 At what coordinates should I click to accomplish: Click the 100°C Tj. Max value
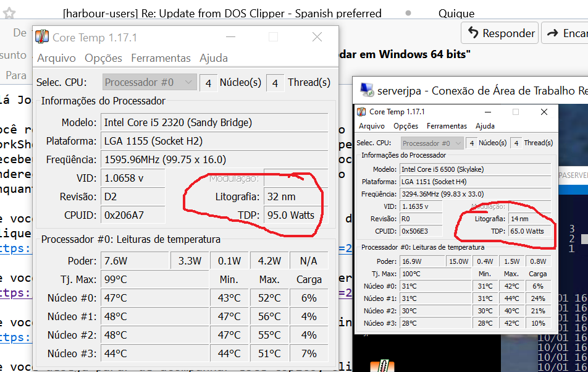click(x=436, y=274)
